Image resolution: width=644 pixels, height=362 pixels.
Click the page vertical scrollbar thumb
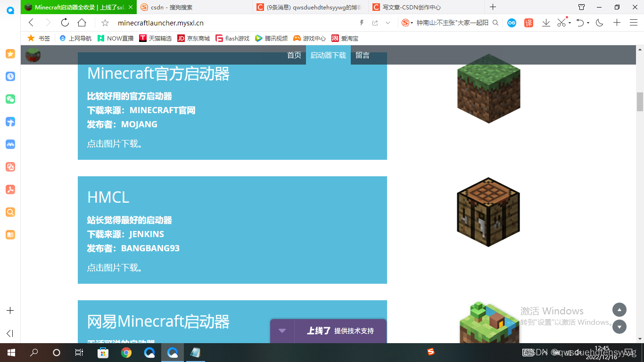[640, 102]
